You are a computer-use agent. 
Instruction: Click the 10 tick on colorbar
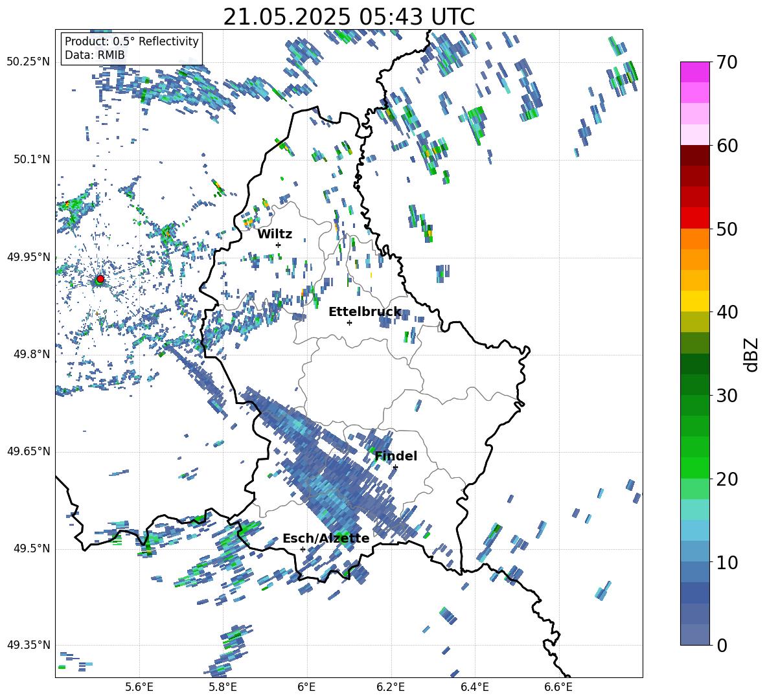tap(727, 562)
